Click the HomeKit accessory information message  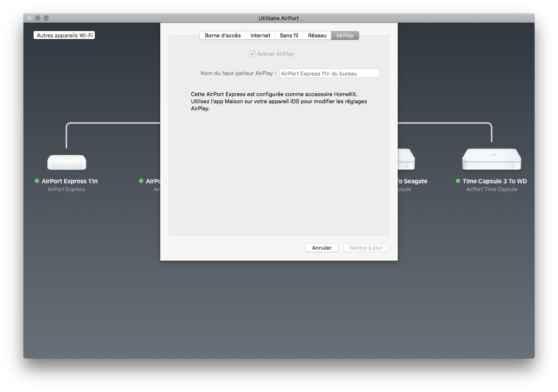(279, 101)
